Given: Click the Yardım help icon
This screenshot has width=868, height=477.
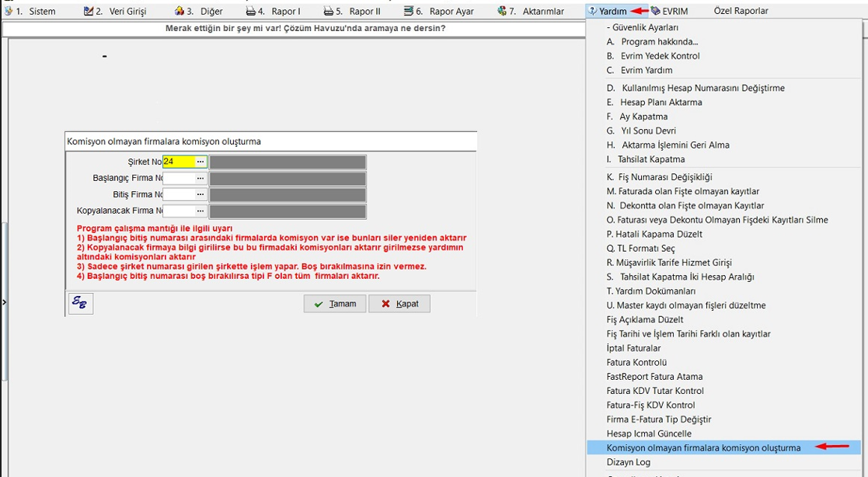Looking at the screenshot, I should click(x=593, y=11).
